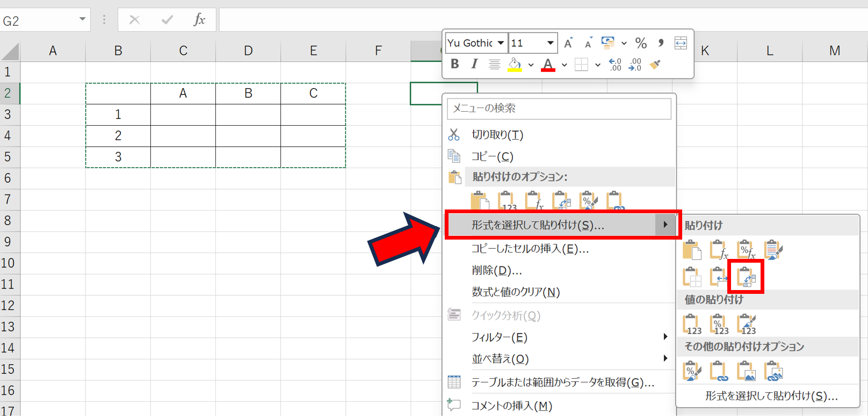Choose コメントの挿入(M) from the context menu
Image resolution: width=868 pixels, height=419 pixels.
[559, 406]
